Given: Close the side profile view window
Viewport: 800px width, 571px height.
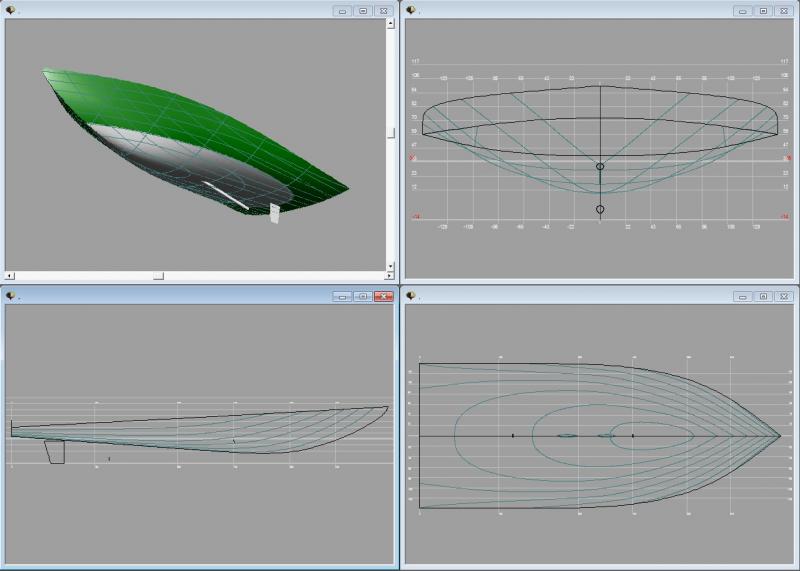Looking at the screenshot, I should click(384, 297).
